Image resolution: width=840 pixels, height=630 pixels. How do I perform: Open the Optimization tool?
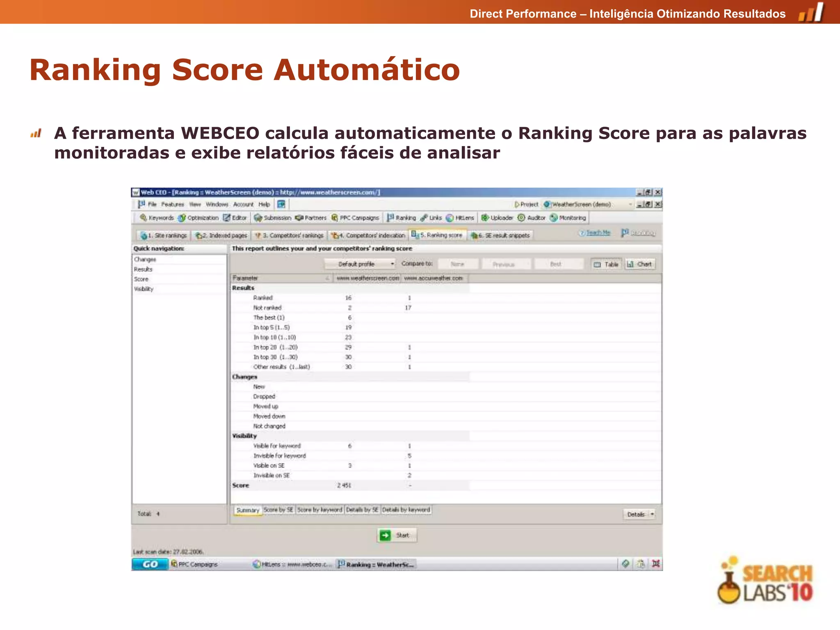click(x=199, y=218)
